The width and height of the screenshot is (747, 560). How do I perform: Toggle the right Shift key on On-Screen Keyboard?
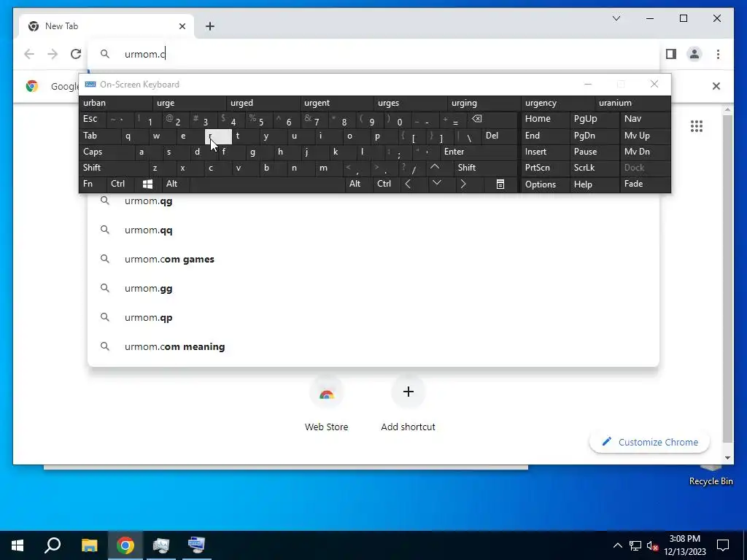click(487, 168)
